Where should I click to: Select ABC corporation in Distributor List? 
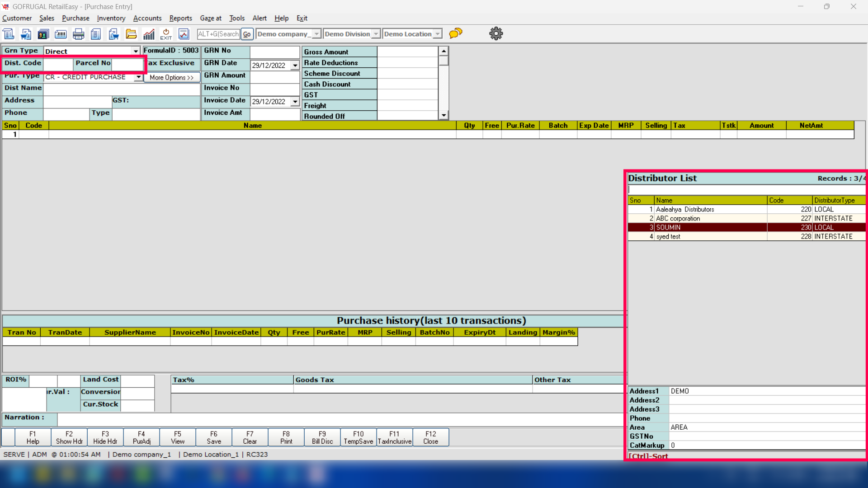pos(678,218)
